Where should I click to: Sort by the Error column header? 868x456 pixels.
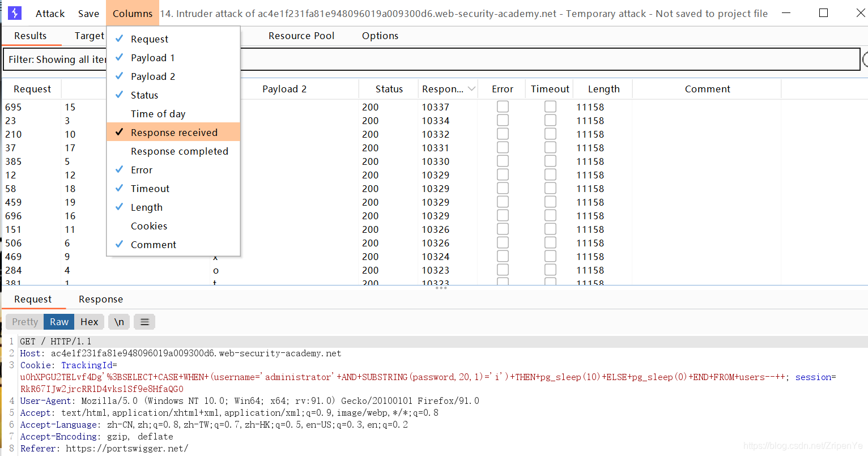click(x=503, y=89)
